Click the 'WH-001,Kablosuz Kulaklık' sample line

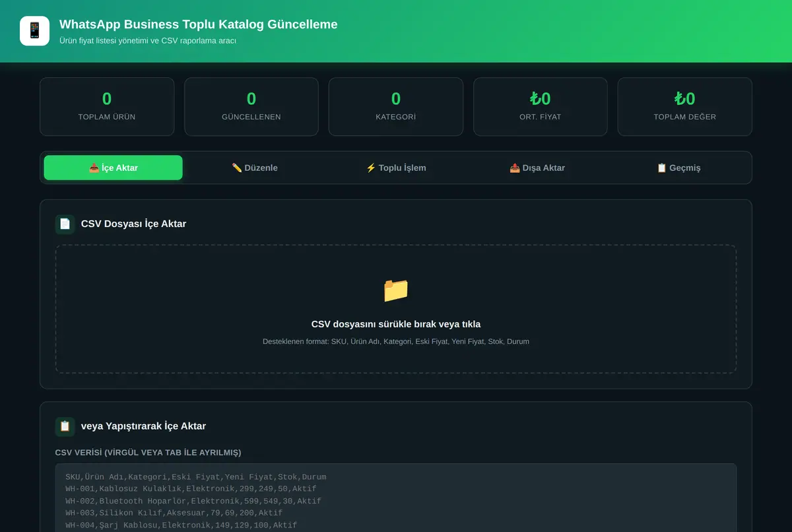[191, 489]
